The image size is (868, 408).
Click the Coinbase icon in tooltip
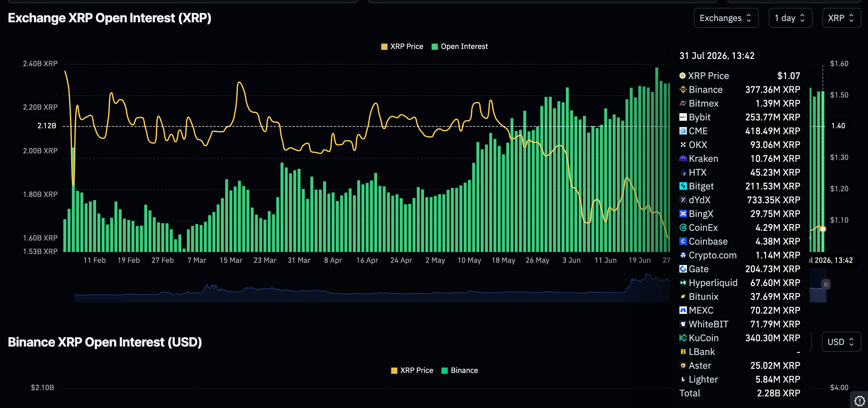[x=683, y=241]
